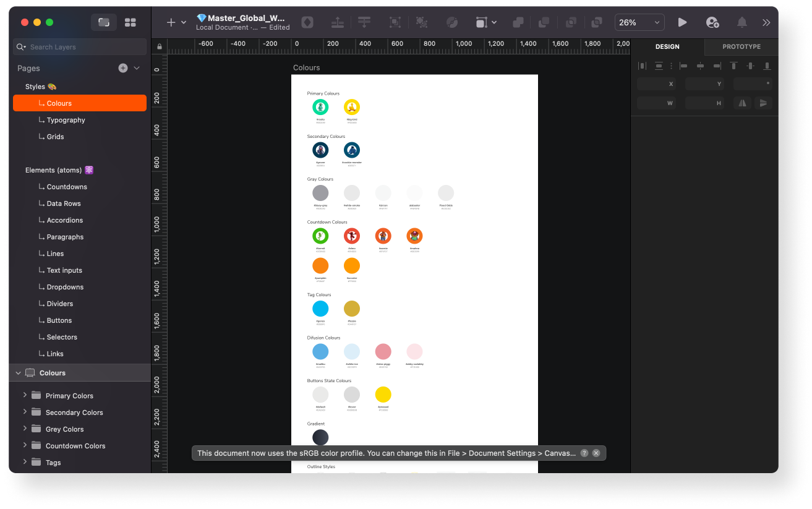Open the resize tool dropdown arrow

494,22
